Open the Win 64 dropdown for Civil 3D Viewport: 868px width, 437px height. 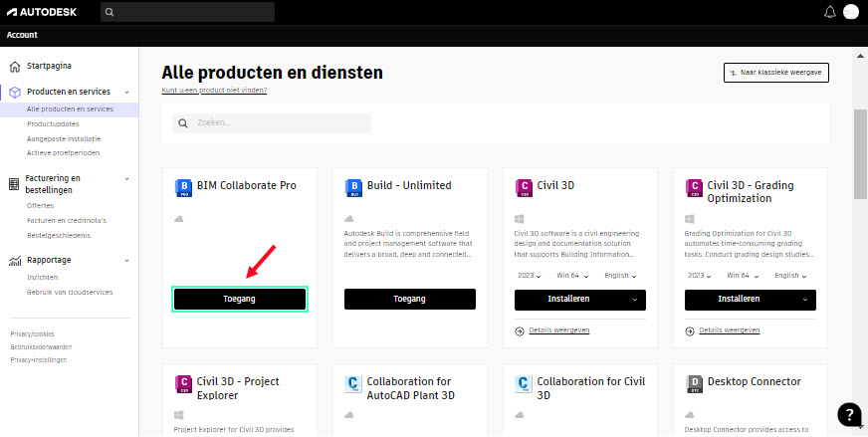[571, 276]
